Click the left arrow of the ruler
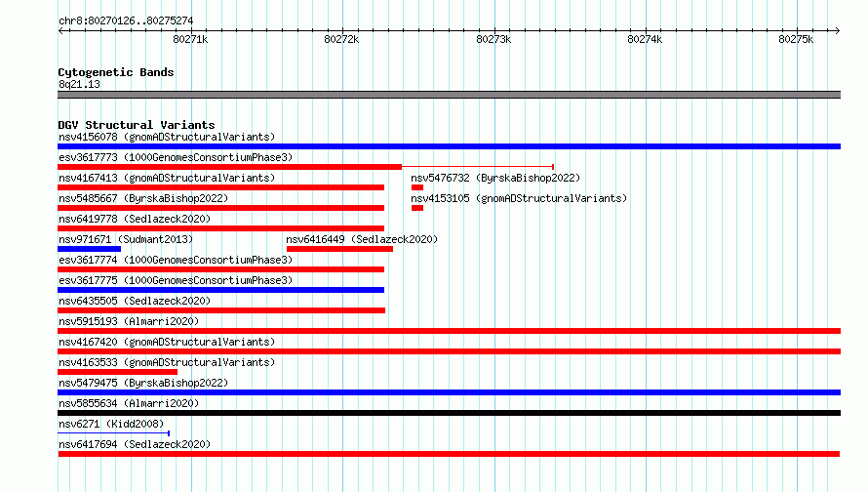 pos(60,30)
